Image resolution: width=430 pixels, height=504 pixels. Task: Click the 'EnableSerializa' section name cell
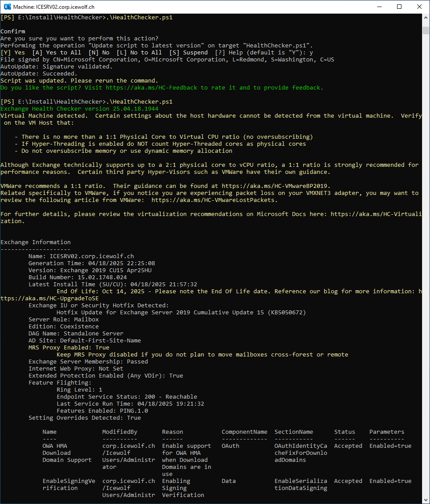point(301,481)
